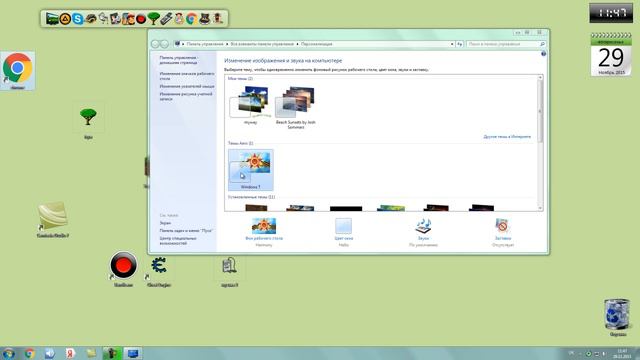Click the red record circle in the dock

coord(141,19)
